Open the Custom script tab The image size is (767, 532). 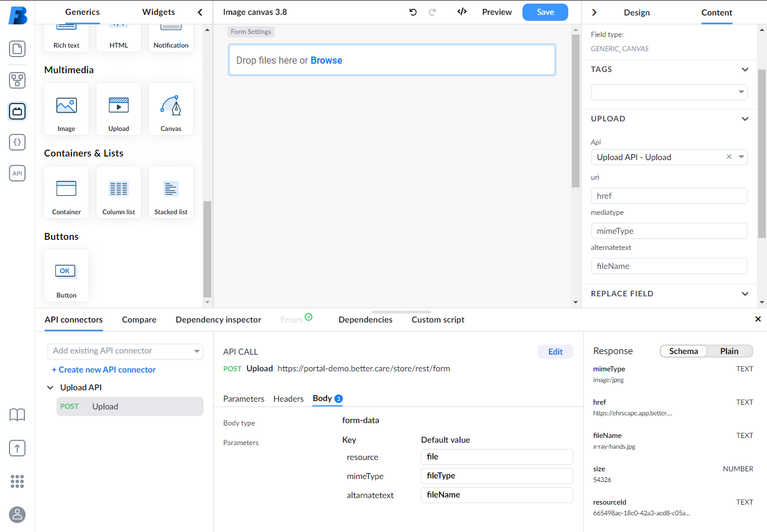438,320
